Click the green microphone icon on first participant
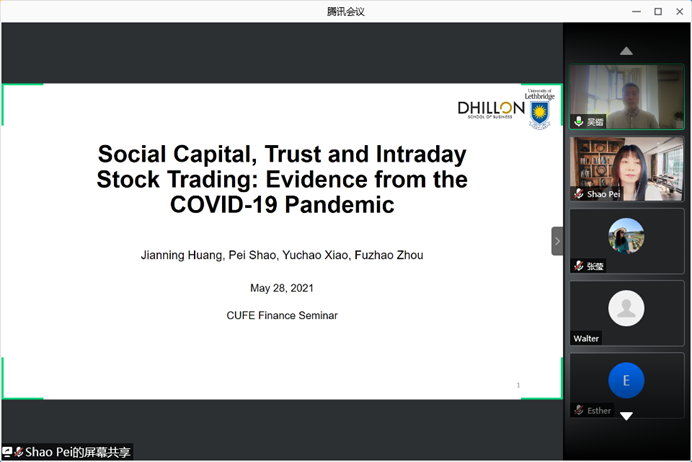Viewport: 692px width, 462px height. pos(578,121)
